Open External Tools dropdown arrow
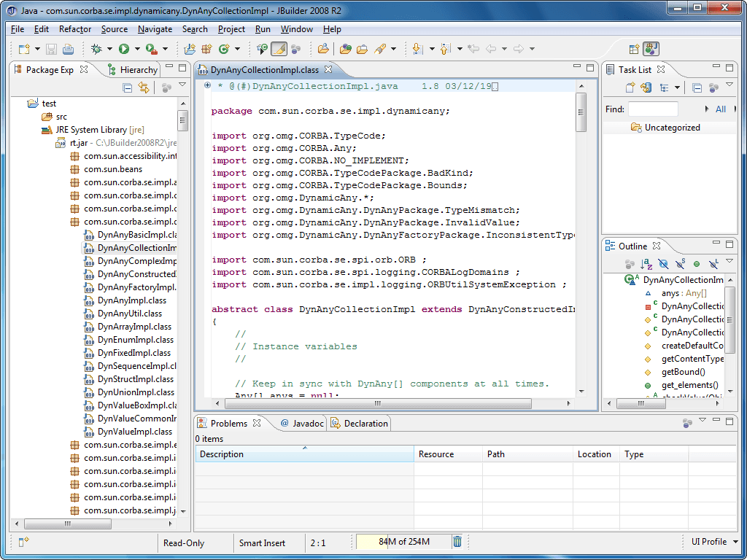Viewport: 747px width, 560px height. tap(165, 49)
